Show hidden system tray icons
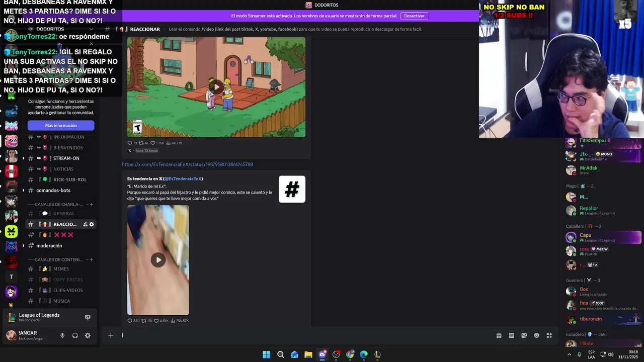This screenshot has width=644, height=362. [569, 354]
